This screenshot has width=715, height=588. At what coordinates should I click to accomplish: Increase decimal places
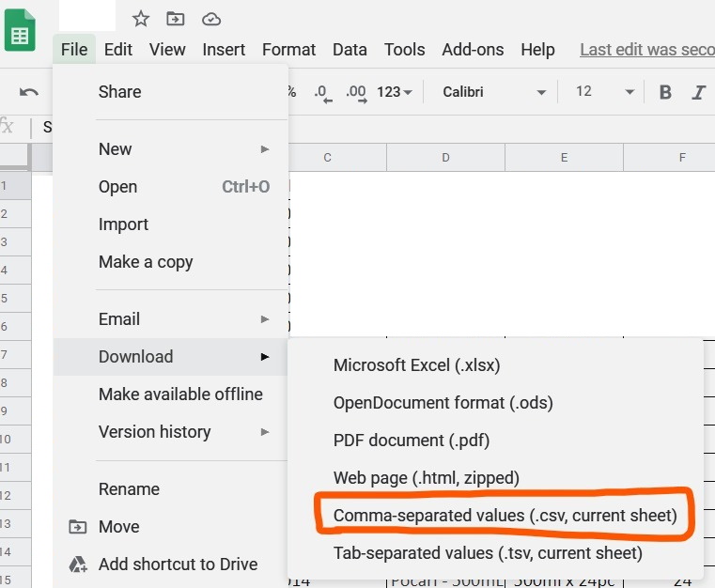point(356,93)
